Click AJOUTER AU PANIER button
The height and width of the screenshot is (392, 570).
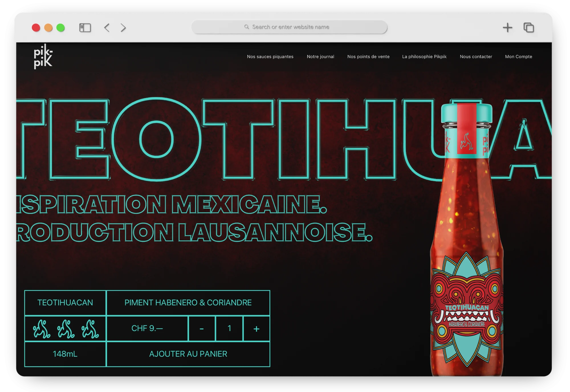[188, 354]
